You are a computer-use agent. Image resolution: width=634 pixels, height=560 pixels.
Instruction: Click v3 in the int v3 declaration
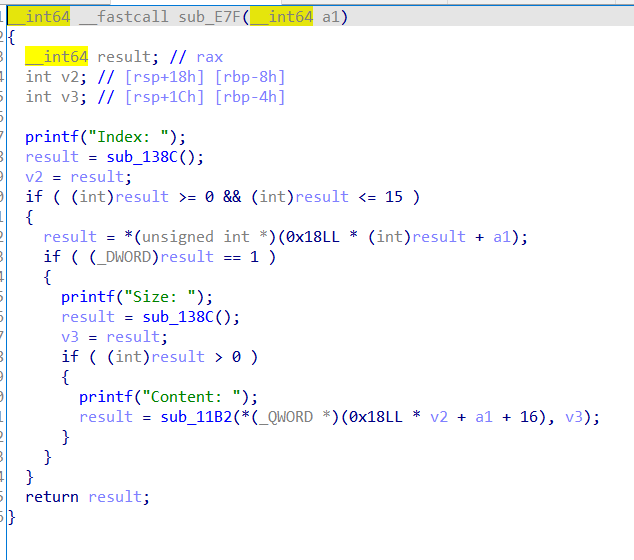tap(65, 97)
